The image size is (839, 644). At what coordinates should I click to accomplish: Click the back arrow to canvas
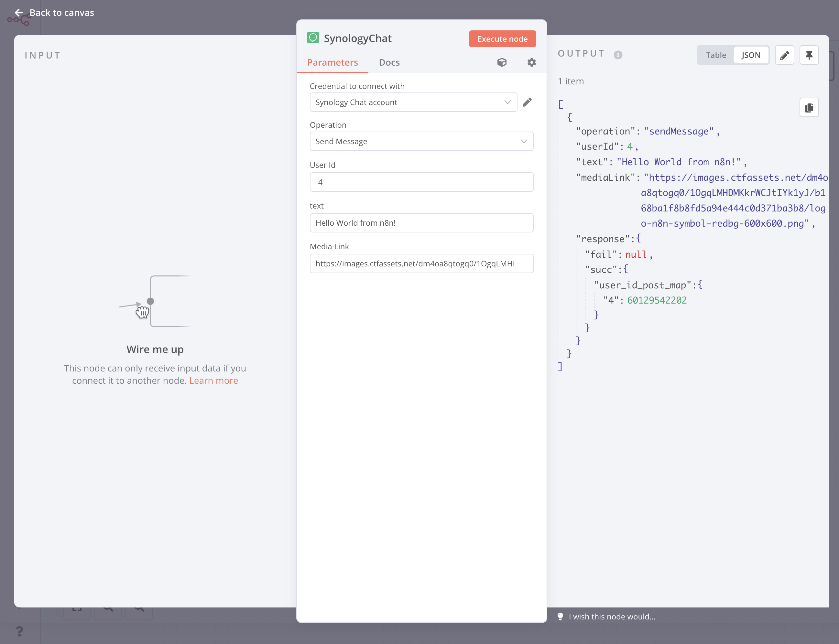tap(18, 13)
